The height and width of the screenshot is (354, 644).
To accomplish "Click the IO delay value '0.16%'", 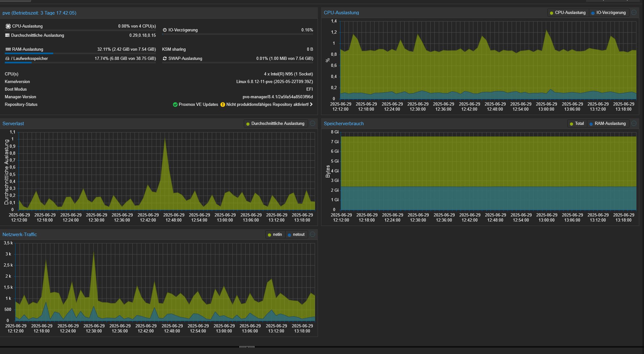I will click(307, 30).
